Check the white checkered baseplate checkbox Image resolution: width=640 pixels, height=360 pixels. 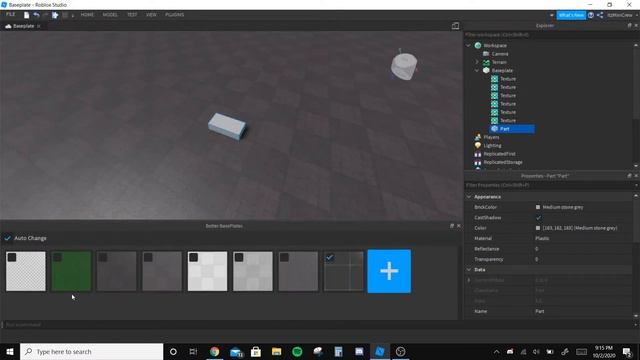click(193, 257)
